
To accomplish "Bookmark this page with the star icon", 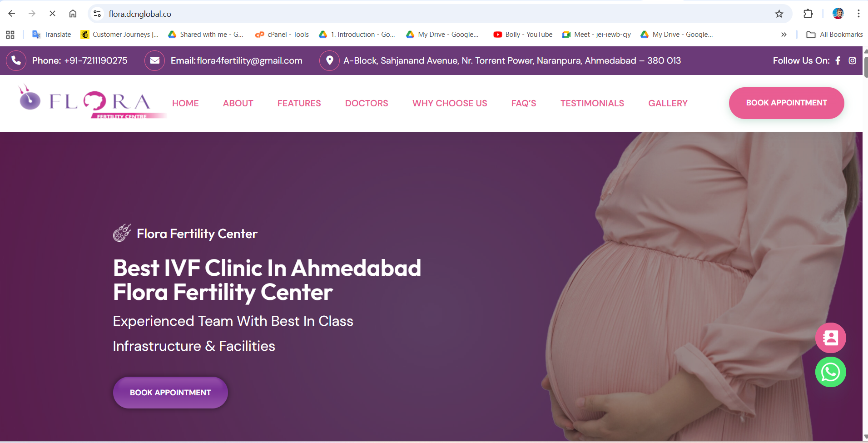I will point(779,14).
